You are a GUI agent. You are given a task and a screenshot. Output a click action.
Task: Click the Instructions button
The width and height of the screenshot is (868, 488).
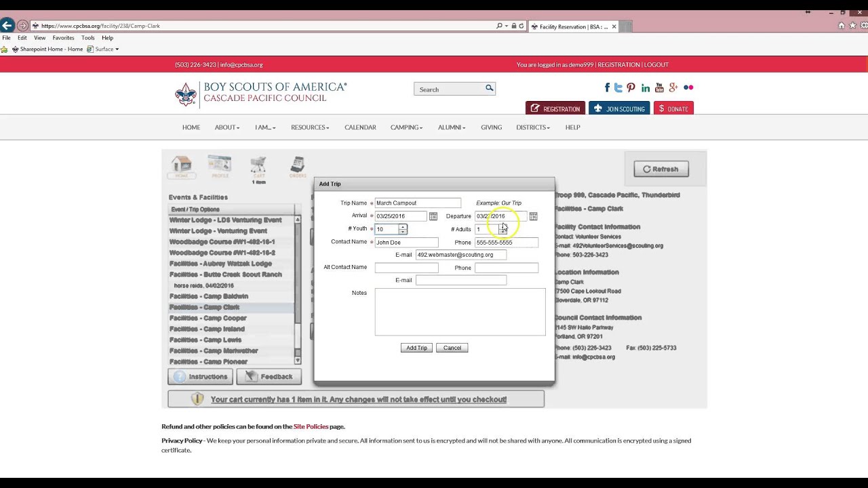(x=201, y=377)
